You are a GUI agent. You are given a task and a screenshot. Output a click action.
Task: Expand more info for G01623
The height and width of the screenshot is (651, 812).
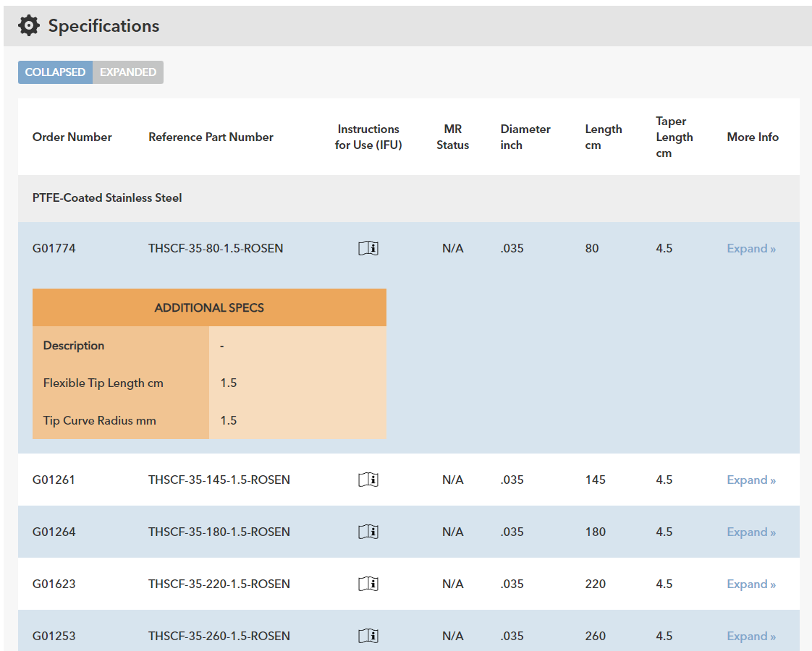[x=750, y=584]
